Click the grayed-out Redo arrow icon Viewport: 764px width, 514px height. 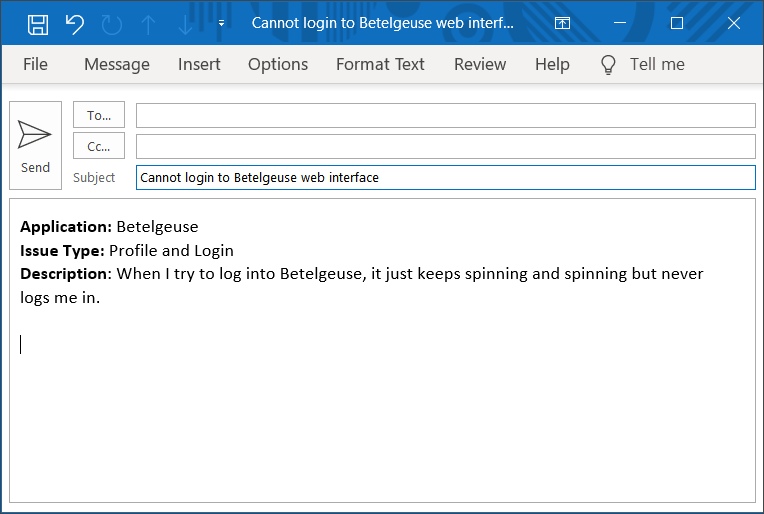point(112,24)
